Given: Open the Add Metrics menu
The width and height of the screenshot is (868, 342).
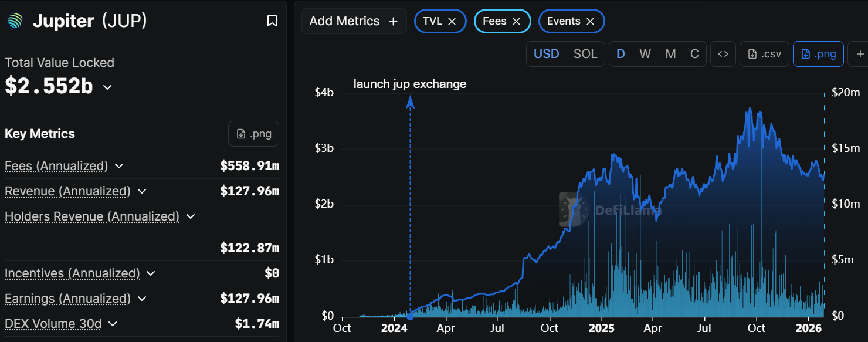Looking at the screenshot, I should pyautogui.click(x=354, y=21).
